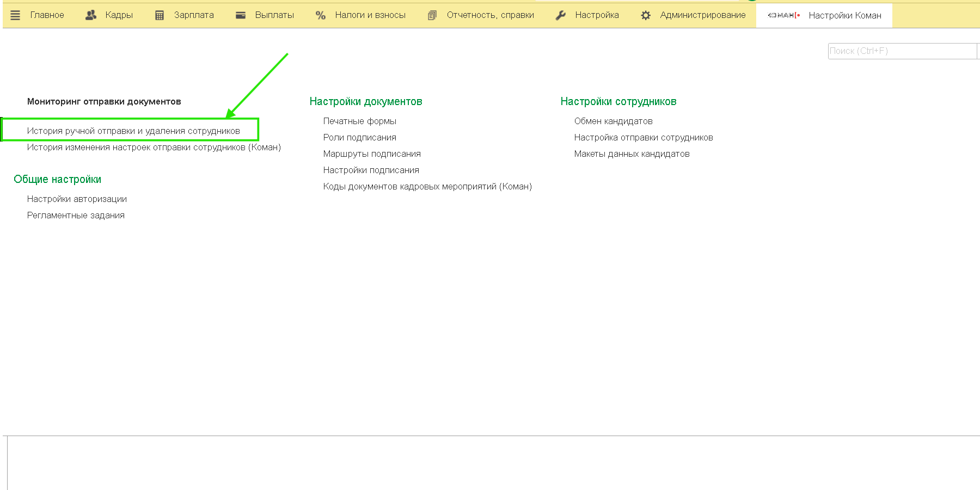Screen dimensions: 980x490
Task: Click the people icon for Кадры
Action: click(91, 15)
